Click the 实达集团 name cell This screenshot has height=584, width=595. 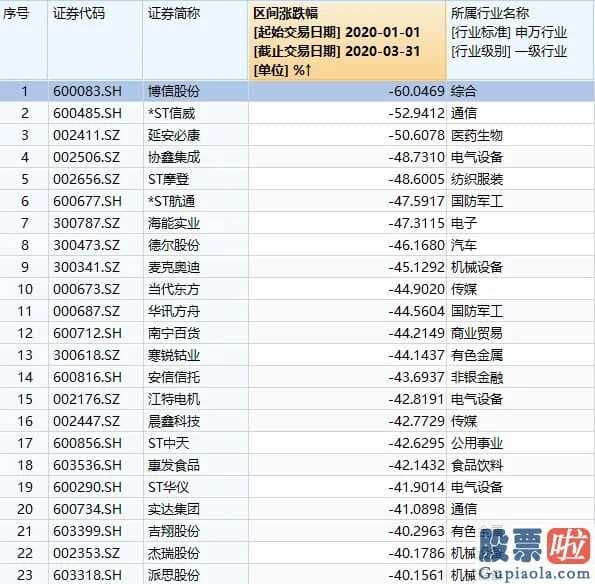174,510
